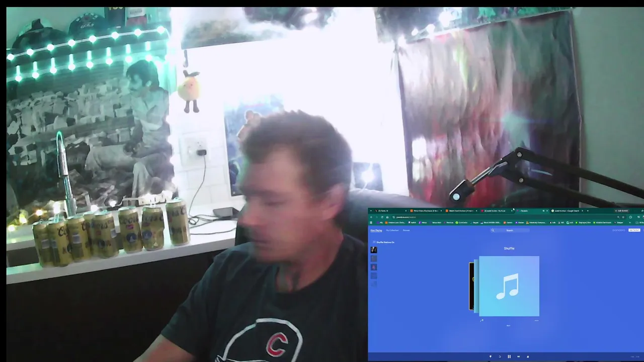Image resolution: width=644 pixels, height=362 pixels.
Task: Switch to the Watch Event Horizon browser tab
Action: pos(460,211)
